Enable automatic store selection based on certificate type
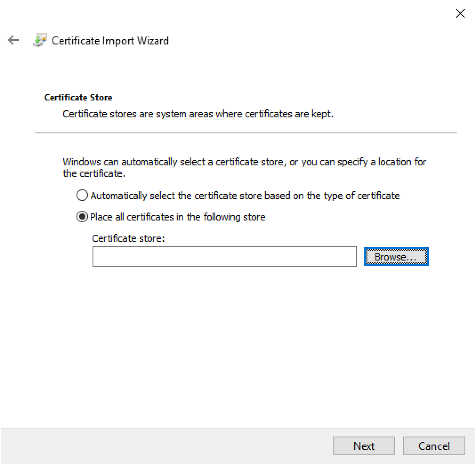This screenshot has height=465, width=476. coord(82,195)
